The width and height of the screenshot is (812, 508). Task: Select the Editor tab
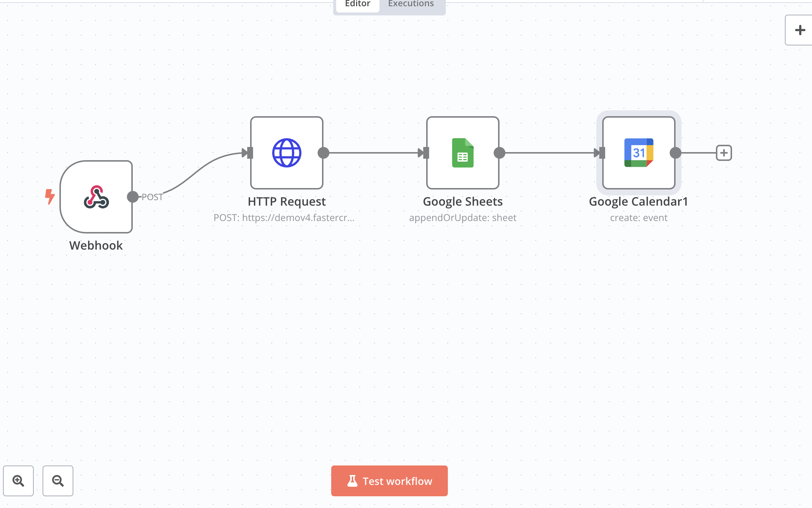(x=358, y=4)
